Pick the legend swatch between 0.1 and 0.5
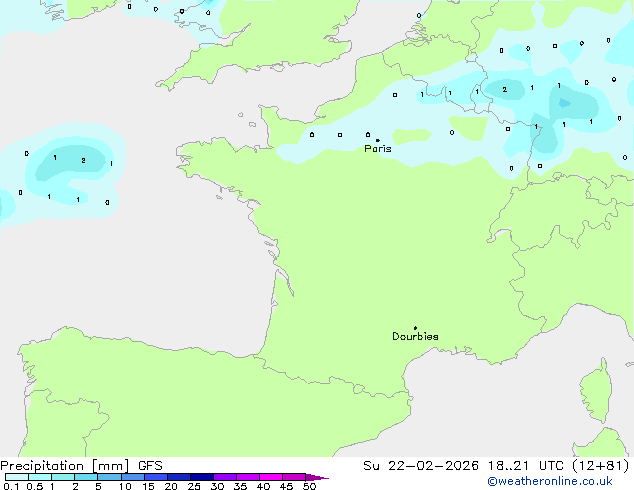The width and height of the screenshot is (634, 490). click(x=17, y=477)
